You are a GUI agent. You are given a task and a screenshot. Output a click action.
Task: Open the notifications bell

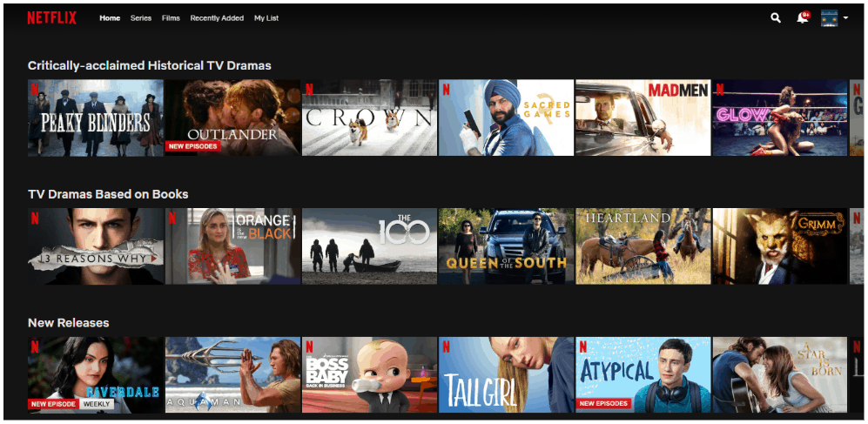coord(802,17)
